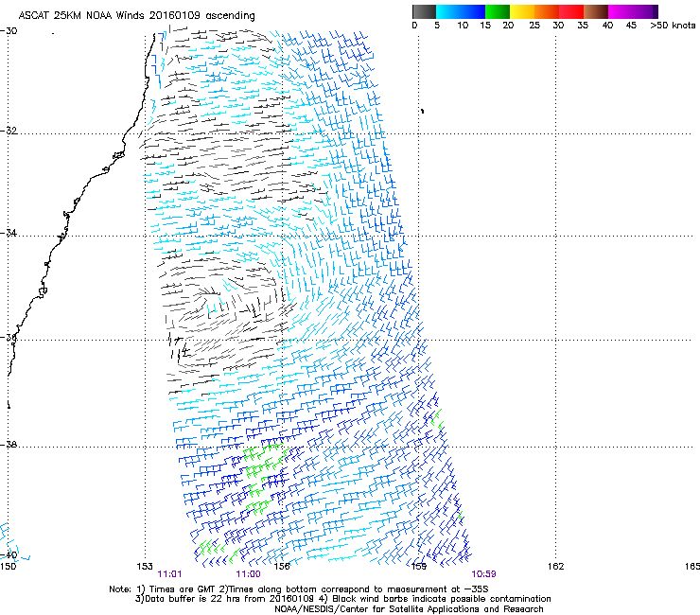This screenshot has height=615, width=700.
Task: Click latitude label '-30'
Action: [9, 31]
